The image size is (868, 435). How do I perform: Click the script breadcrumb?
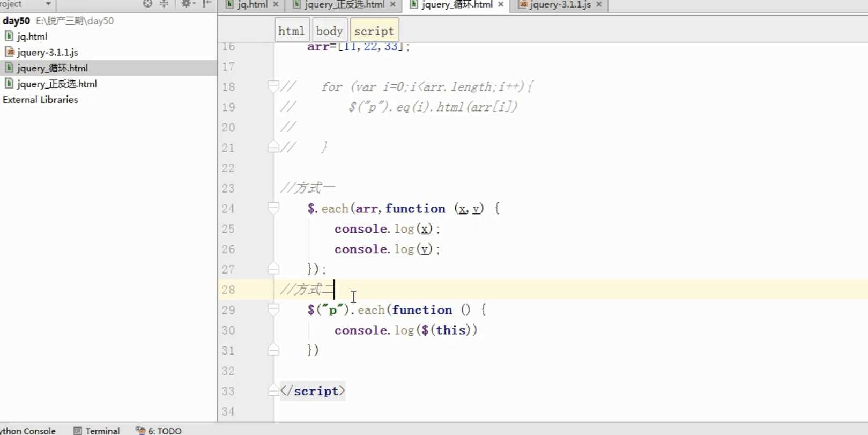(x=374, y=31)
